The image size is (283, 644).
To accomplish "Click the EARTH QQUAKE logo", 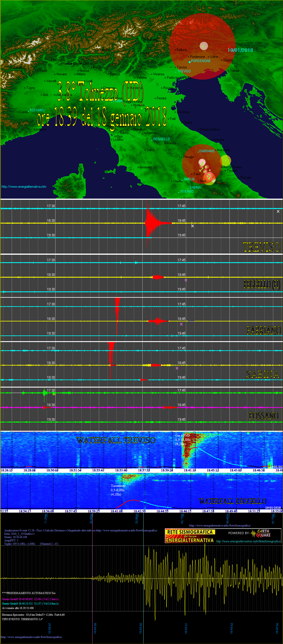I will (261, 533).
